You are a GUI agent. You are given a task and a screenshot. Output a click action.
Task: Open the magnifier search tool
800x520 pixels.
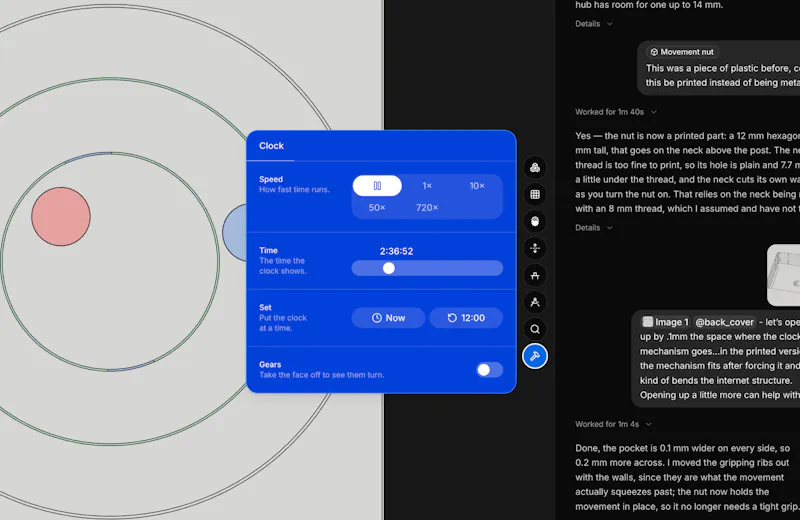[x=535, y=329]
